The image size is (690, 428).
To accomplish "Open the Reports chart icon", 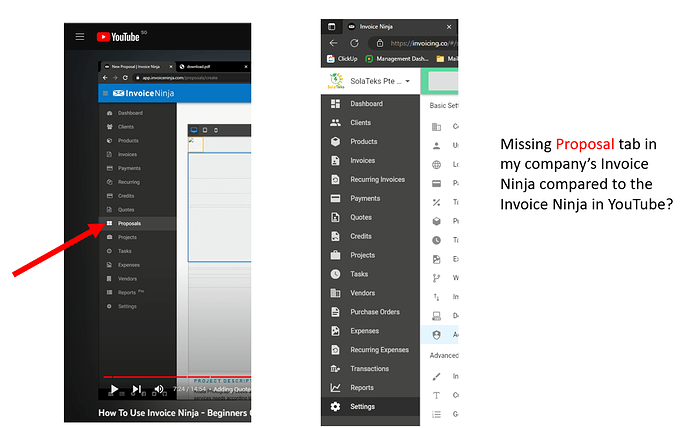I will (335, 388).
